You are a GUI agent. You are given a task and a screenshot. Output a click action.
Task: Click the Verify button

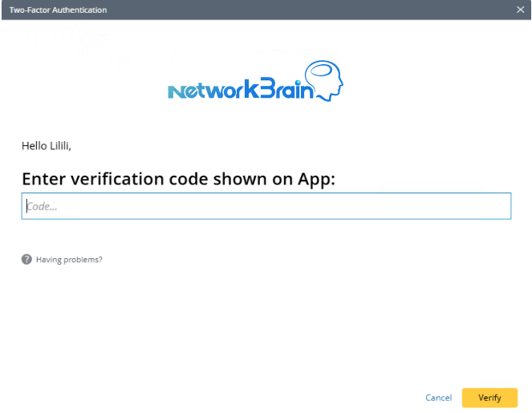click(x=489, y=398)
